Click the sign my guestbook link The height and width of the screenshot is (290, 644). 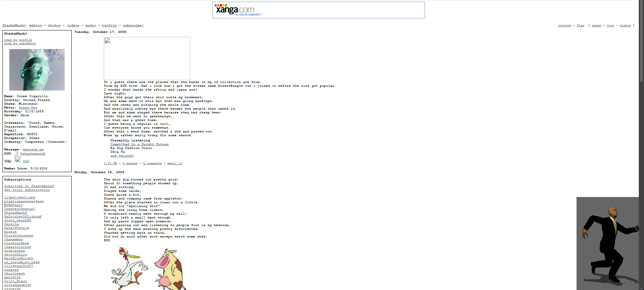coord(20,44)
